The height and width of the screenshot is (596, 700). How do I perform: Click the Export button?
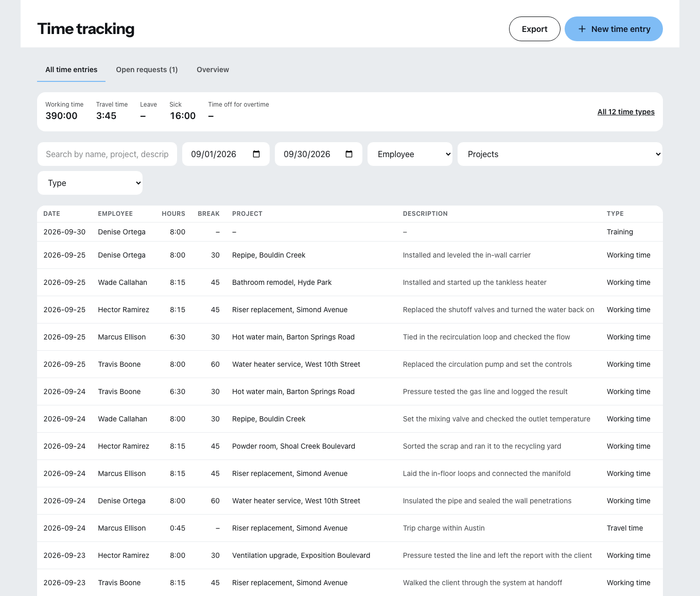(x=534, y=29)
